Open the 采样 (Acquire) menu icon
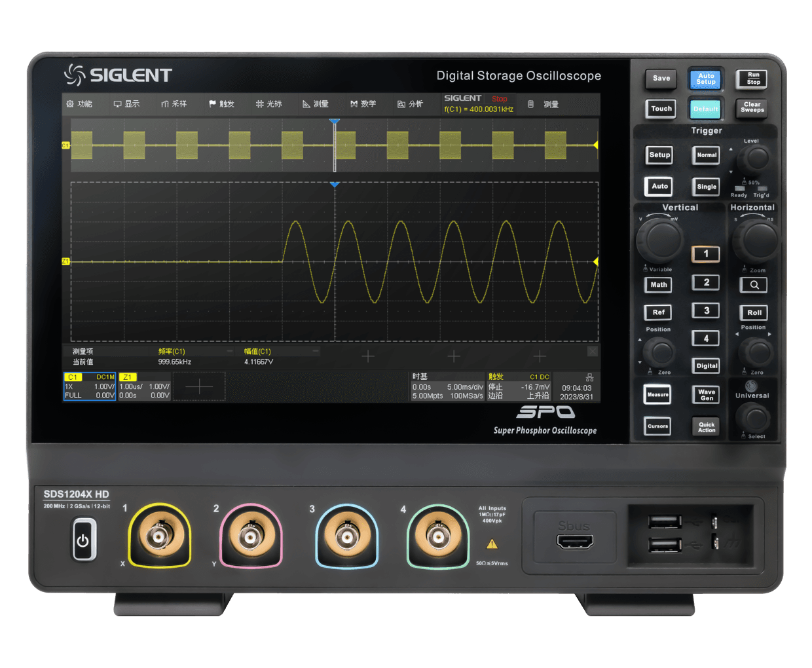Viewport: 812px width, 668px height. [x=166, y=103]
